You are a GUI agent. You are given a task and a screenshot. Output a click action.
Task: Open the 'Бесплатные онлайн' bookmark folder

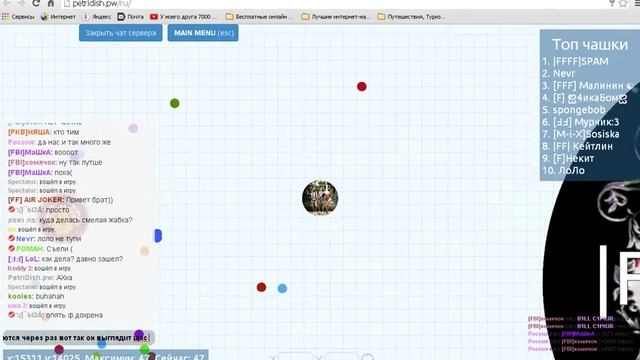(260, 17)
